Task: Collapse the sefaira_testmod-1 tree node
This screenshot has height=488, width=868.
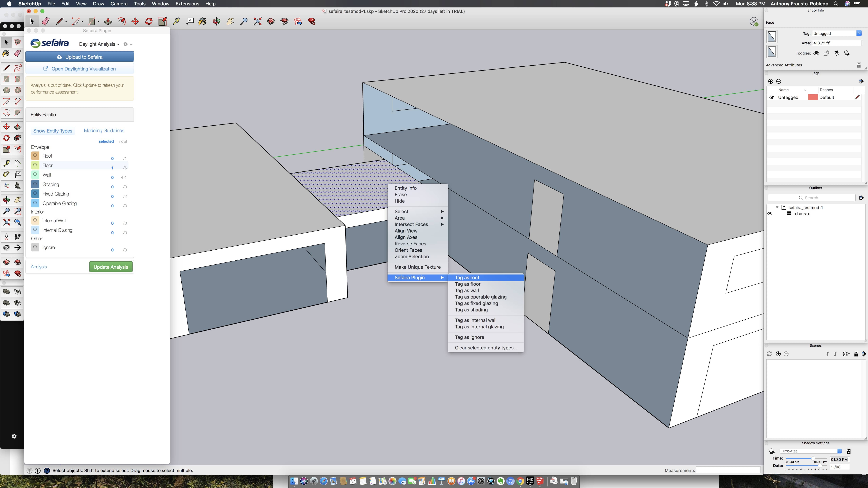Action: click(777, 207)
